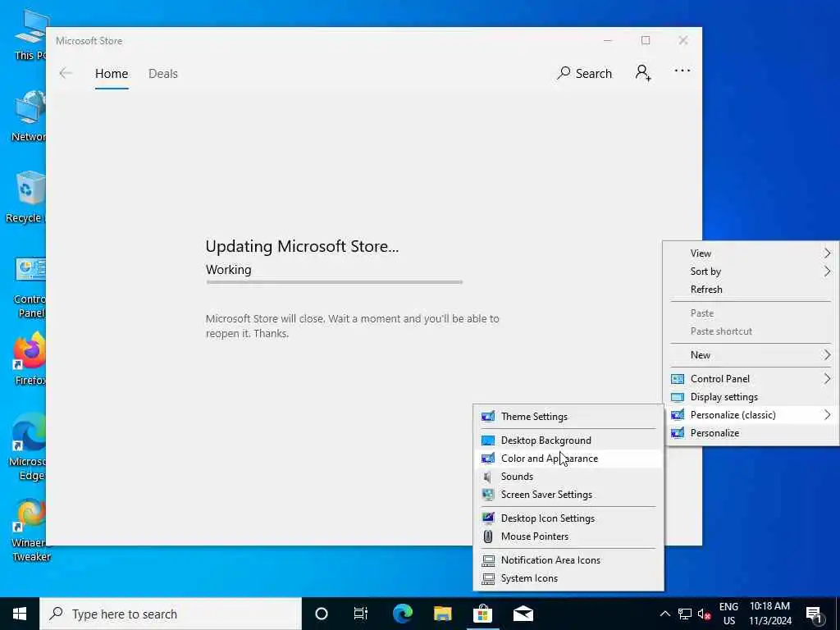Viewport: 840px width, 630px height.
Task: Expand the Control Panel submenu arrow
Action: tap(827, 379)
